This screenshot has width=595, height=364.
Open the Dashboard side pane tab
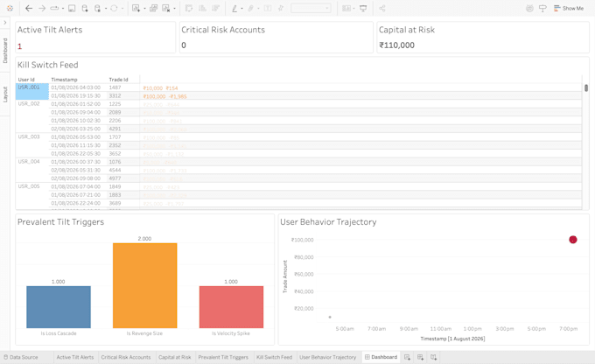pyautogui.click(x=5, y=51)
